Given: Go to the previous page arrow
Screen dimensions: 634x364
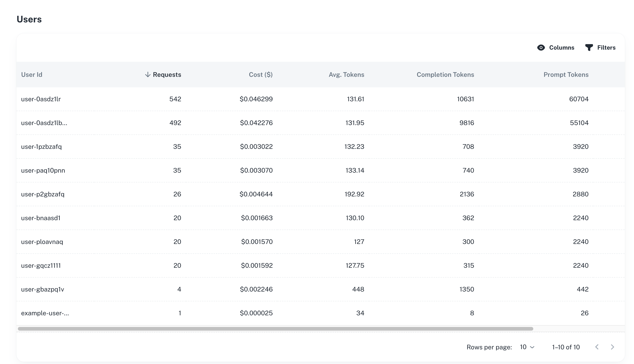Looking at the screenshot, I should (597, 347).
